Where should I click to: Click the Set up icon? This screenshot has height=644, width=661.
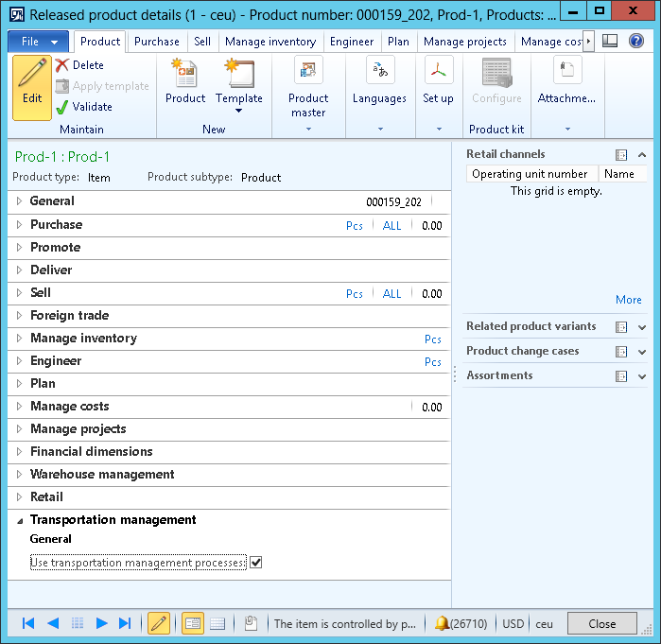click(x=438, y=72)
